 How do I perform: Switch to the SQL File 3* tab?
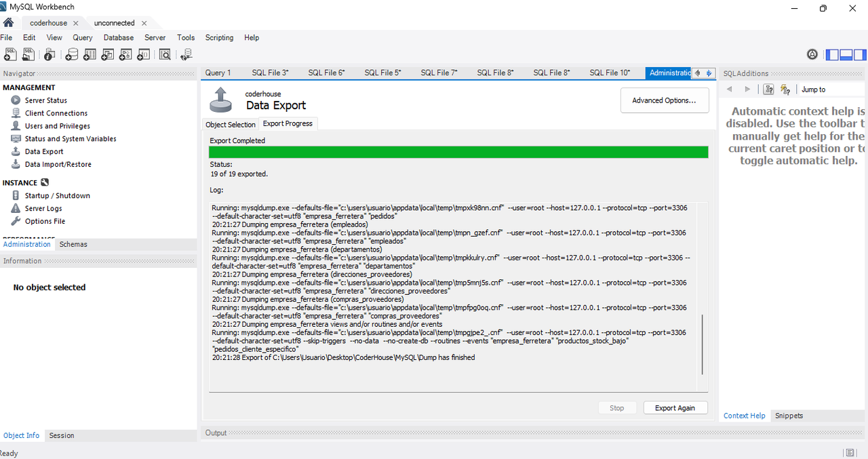(x=270, y=73)
